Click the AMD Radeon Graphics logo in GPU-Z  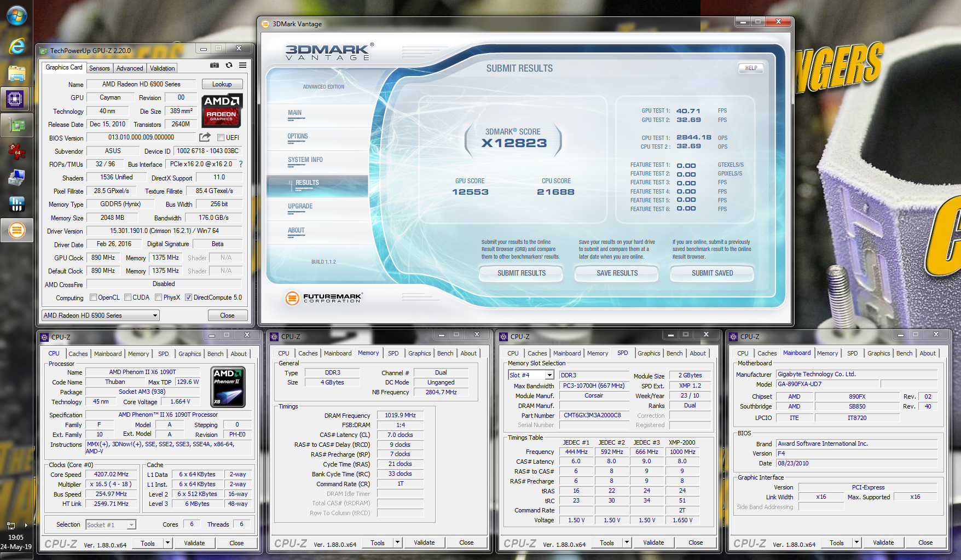(x=222, y=110)
